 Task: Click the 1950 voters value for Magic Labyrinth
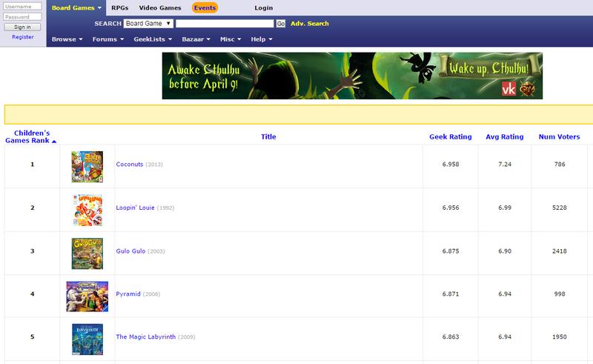pos(560,337)
